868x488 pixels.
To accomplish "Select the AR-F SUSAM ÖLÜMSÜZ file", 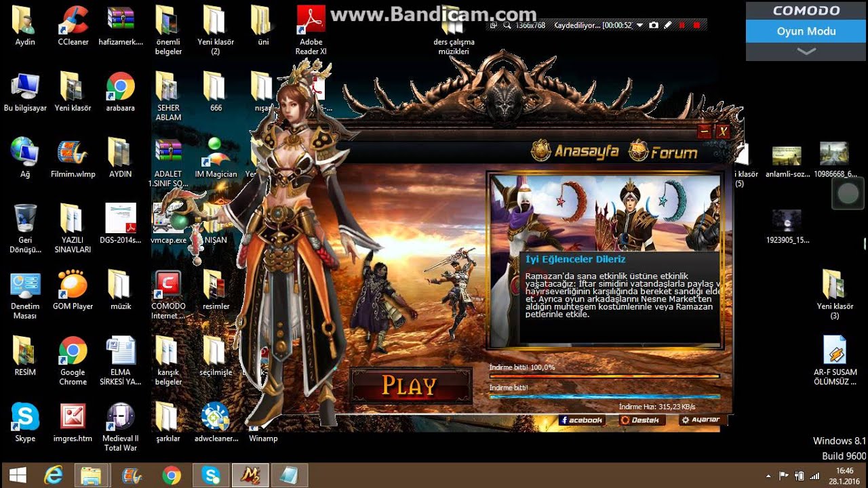I will click(835, 361).
